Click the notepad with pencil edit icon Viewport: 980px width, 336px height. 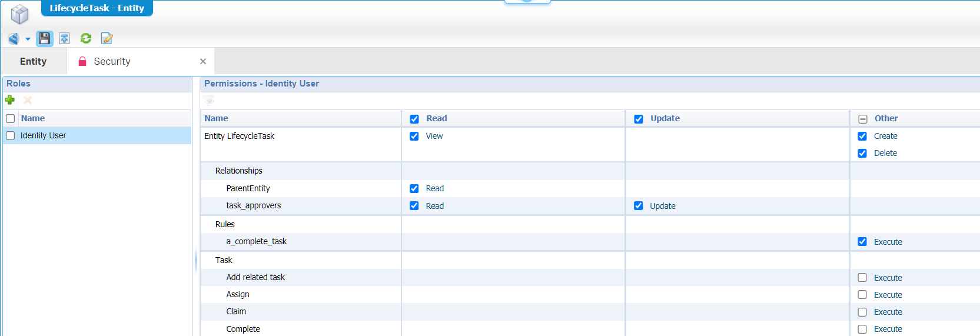coord(107,39)
